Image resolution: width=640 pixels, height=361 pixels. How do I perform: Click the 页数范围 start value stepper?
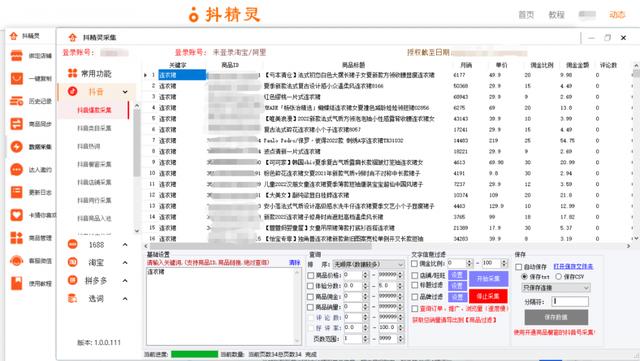click(x=365, y=339)
